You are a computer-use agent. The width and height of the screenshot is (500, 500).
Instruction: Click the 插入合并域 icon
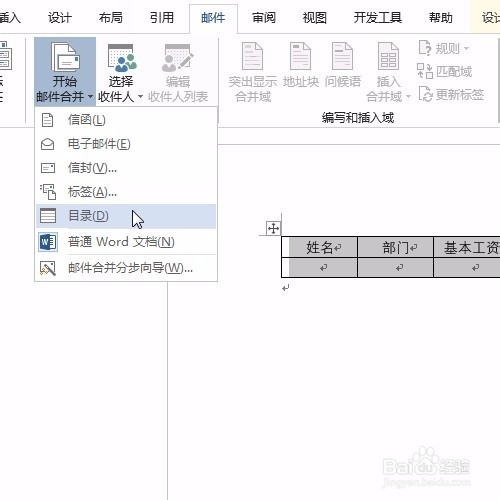point(388,56)
